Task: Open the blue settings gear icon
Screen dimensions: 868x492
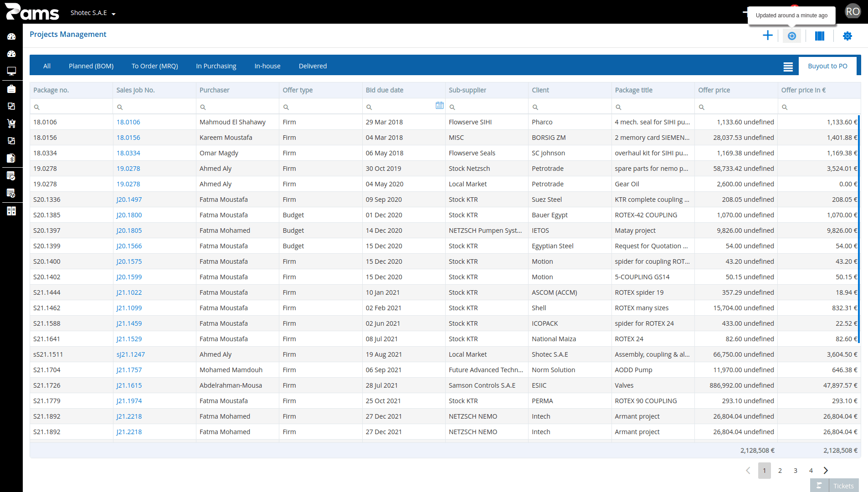Action: pos(847,36)
